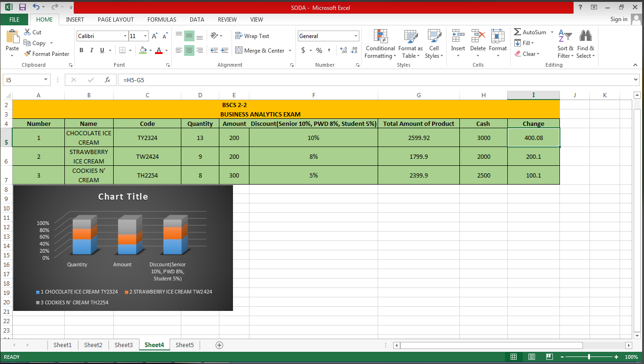Click the Orientation text angle icon
The image size is (644, 364).
pyautogui.click(x=214, y=36)
